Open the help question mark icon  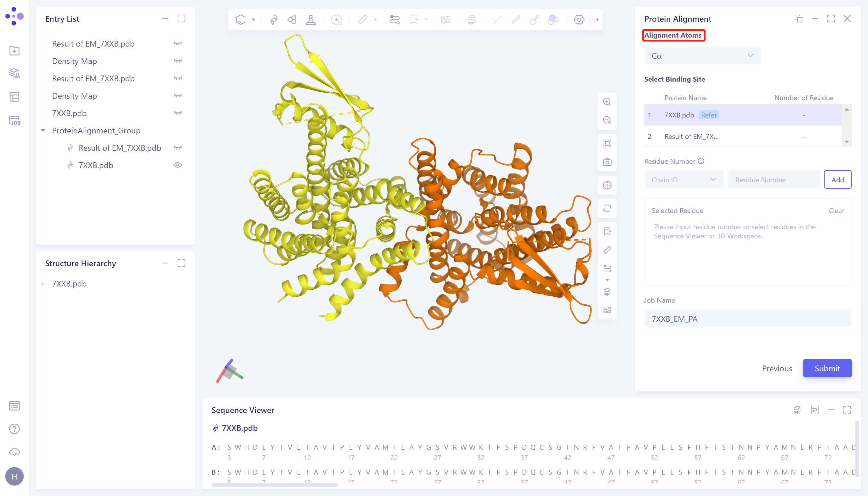14,429
